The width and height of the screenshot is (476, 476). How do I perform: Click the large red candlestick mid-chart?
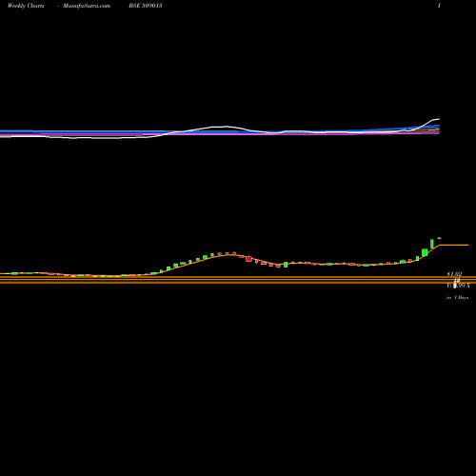click(248, 259)
